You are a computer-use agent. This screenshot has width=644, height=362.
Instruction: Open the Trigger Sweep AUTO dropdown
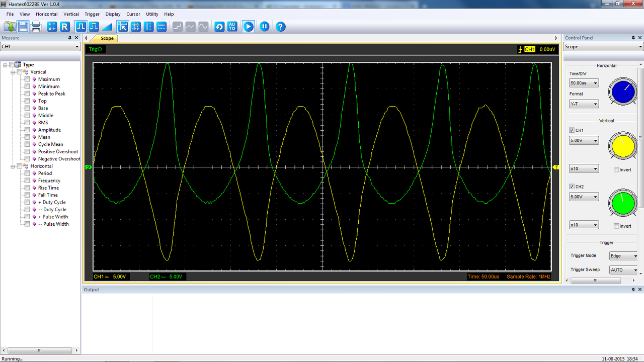[623, 270]
